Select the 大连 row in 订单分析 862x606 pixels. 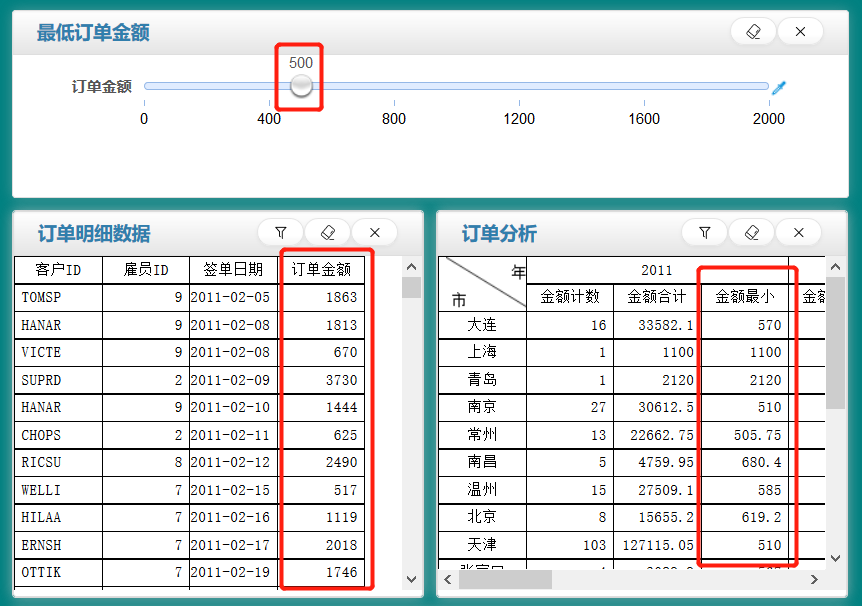tap(481, 325)
